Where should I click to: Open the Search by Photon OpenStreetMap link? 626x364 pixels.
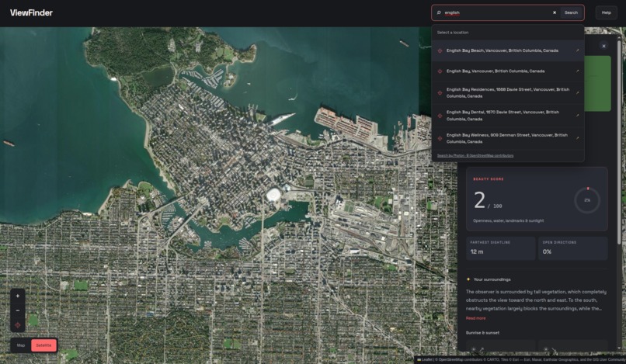(x=475, y=156)
